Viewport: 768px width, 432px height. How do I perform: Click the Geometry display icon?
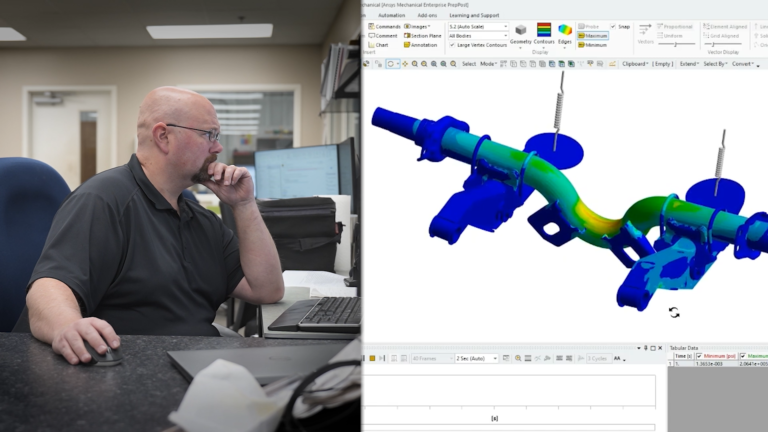(x=521, y=33)
